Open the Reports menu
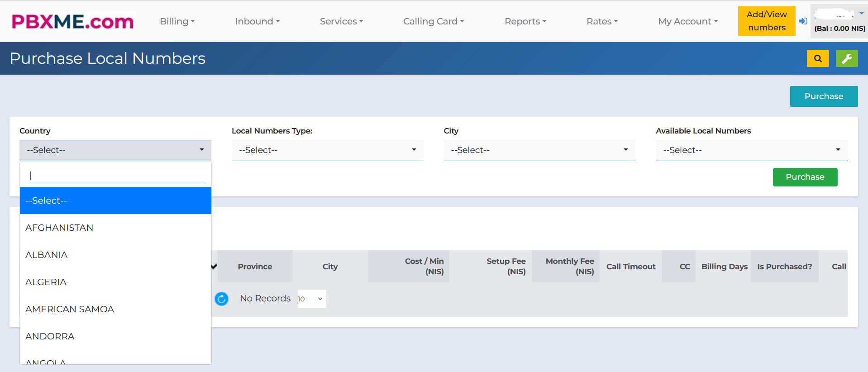The height and width of the screenshot is (372, 868). coord(525,21)
